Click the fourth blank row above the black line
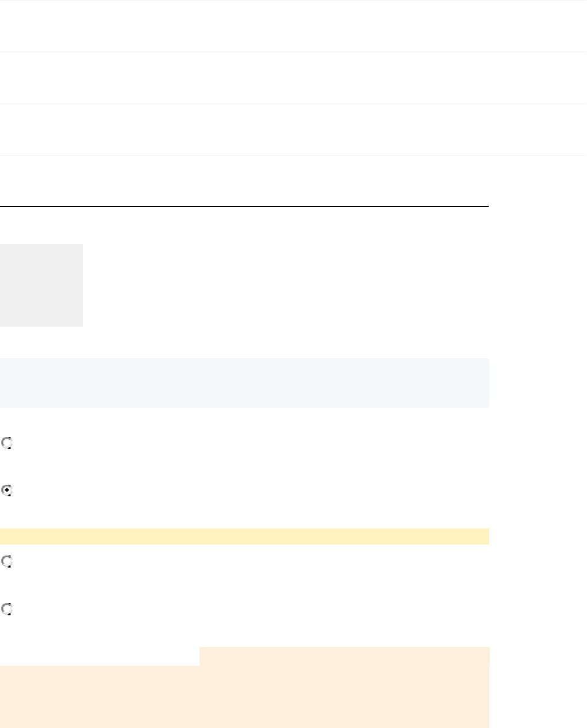Image resolution: width=587 pixels, height=728 pixels. (x=293, y=180)
